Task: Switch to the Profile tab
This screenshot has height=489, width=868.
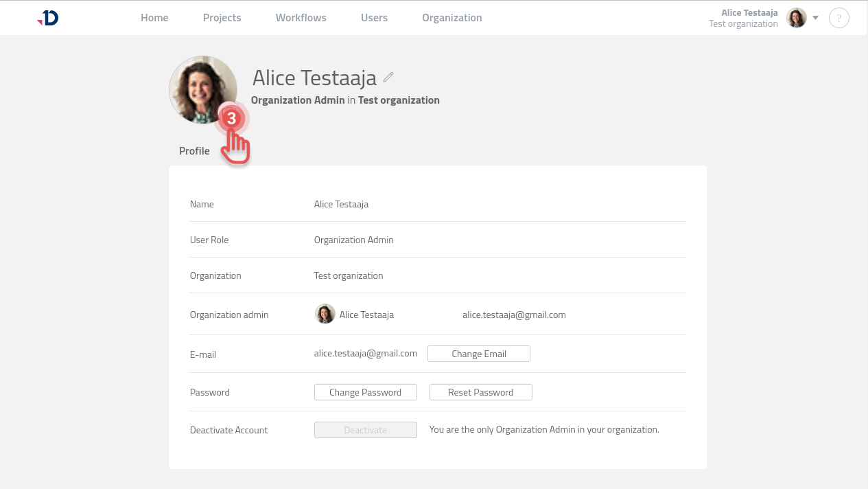Action: coord(194,151)
